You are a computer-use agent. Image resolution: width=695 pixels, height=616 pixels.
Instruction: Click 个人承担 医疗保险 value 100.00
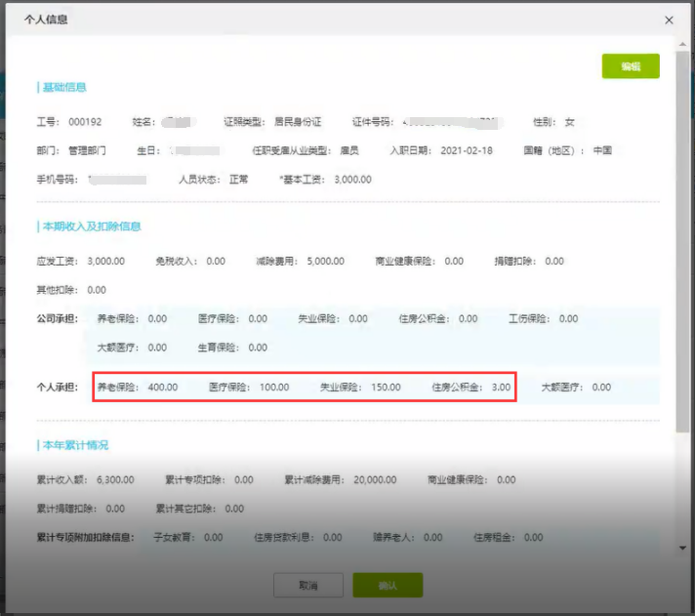(274, 388)
